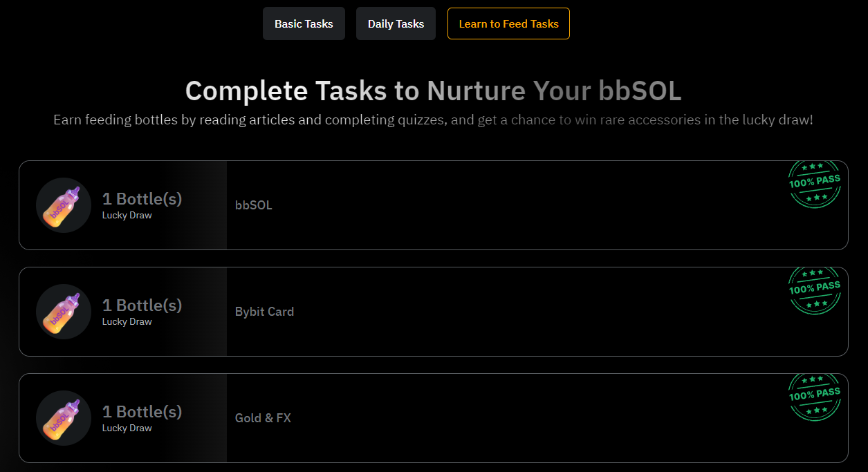Click the bottle icon in the Bybit Card task
868x472 pixels.
pos(64,312)
